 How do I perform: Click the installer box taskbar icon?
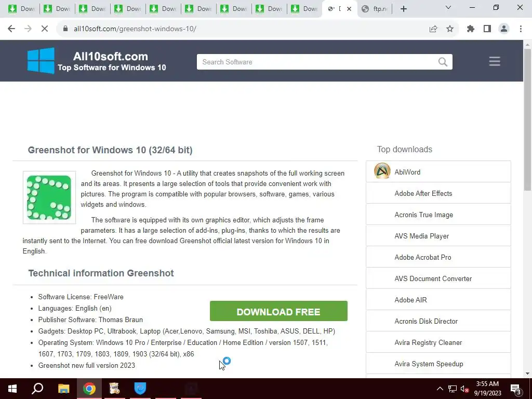[115, 389]
